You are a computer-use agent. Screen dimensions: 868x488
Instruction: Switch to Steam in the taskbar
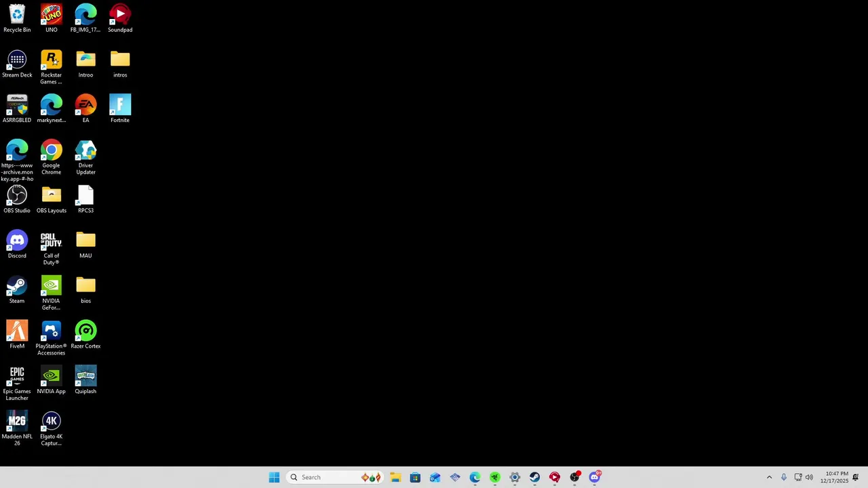coord(534,477)
